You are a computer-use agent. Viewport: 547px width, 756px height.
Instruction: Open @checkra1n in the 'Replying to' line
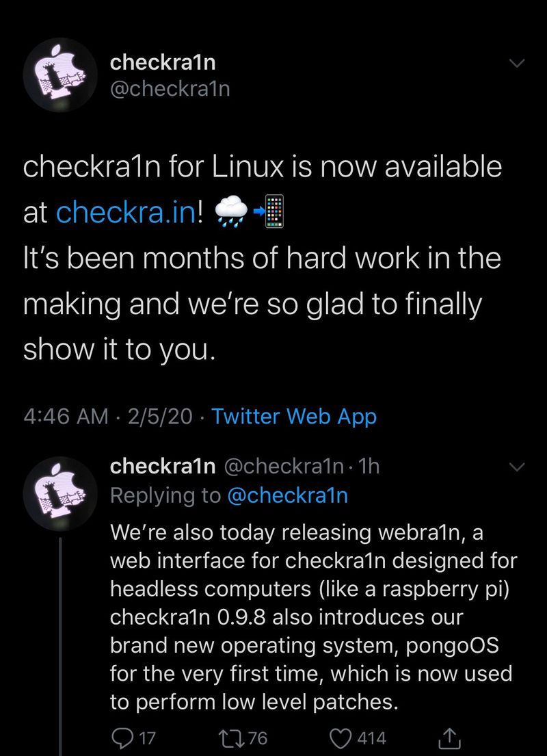coord(287,495)
